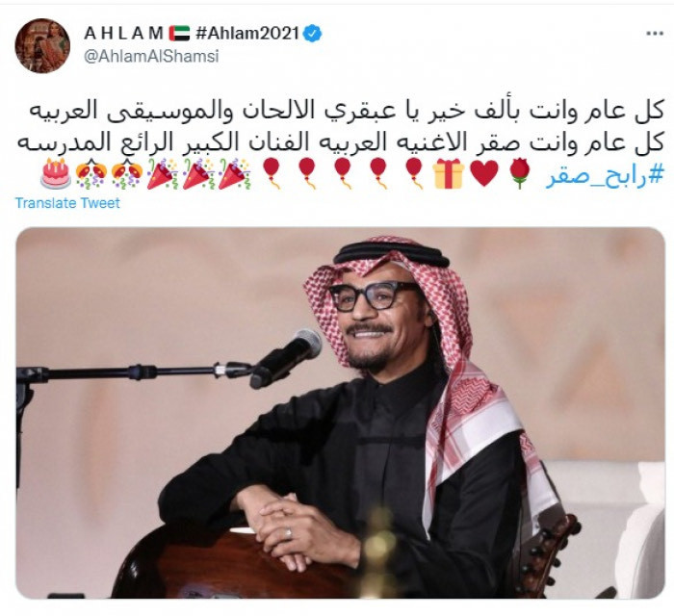Click the red heart emoji

(484, 173)
